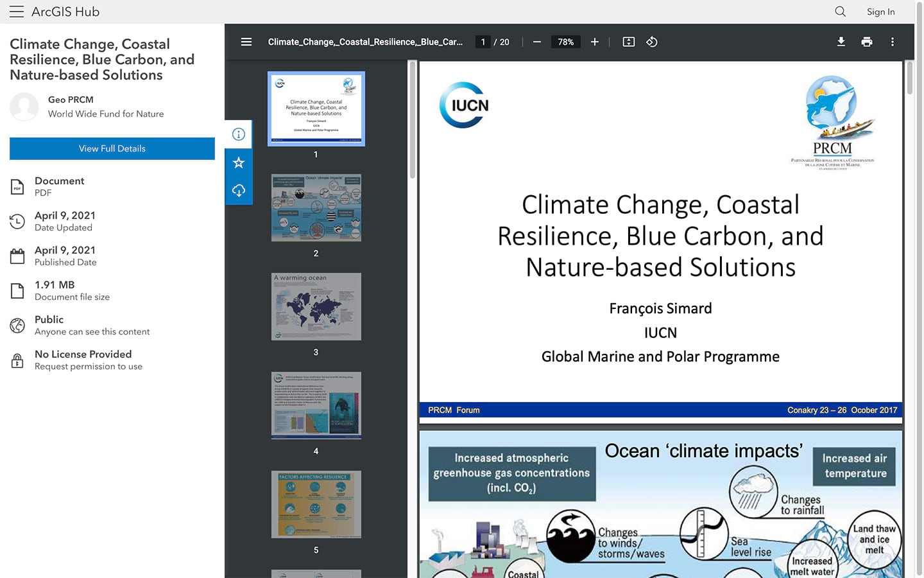The height and width of the screenshot is (578, 924).
Task: Click the fit to page icon
Action: tap(629, 42)
